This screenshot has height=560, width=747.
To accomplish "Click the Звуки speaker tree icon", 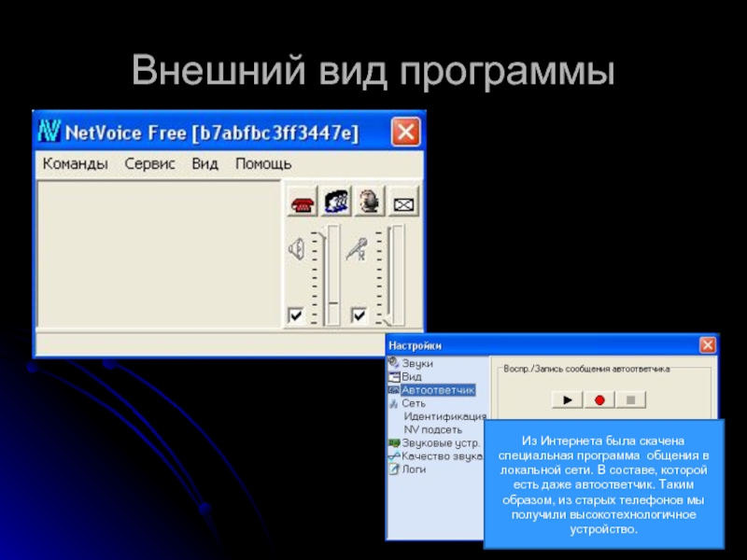I will 393,363.
